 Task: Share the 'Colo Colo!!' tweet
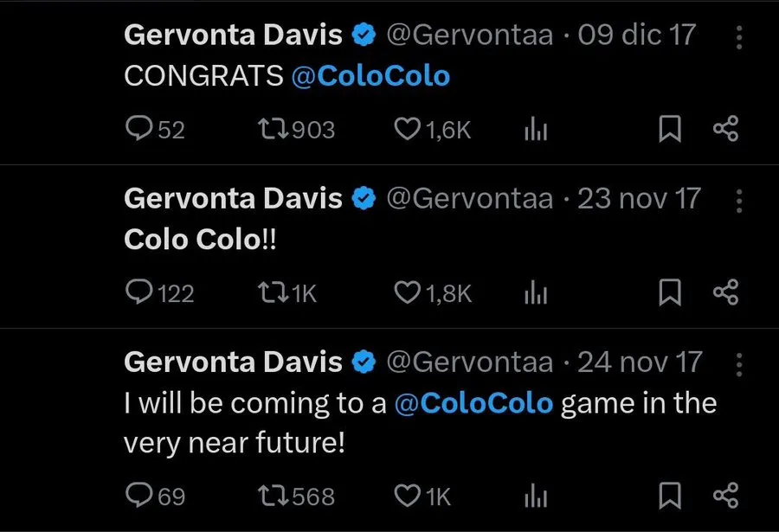tap(724, 293)
